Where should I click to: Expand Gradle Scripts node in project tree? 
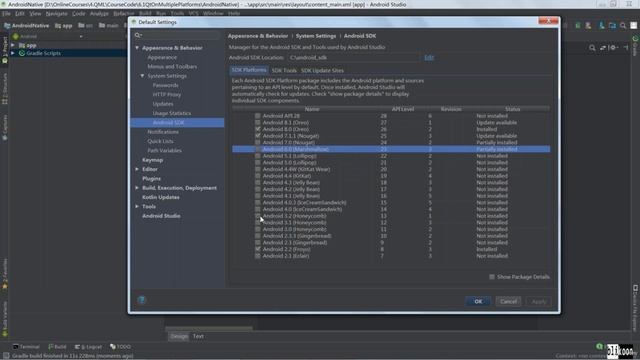[13, 53]
